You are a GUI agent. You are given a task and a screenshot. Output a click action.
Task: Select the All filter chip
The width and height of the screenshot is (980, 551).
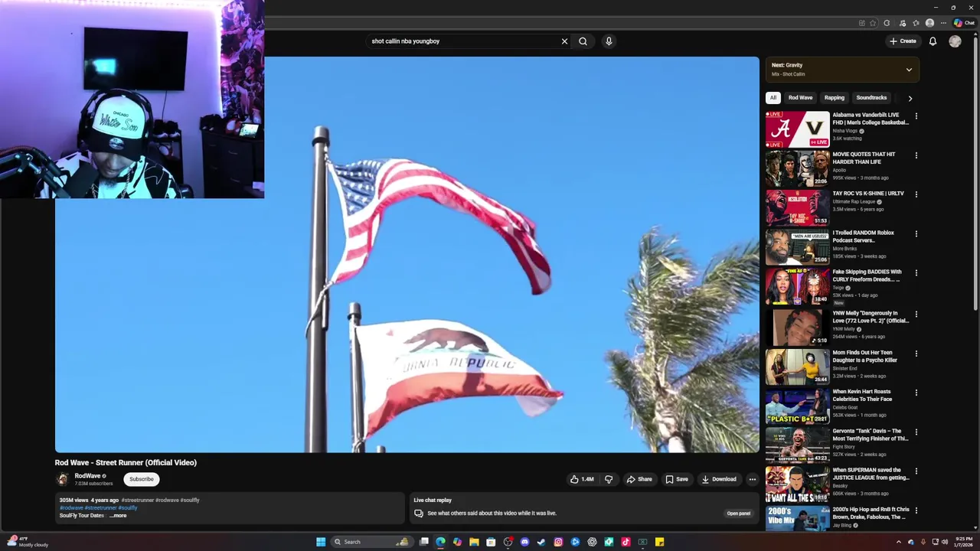pos(773,98)
